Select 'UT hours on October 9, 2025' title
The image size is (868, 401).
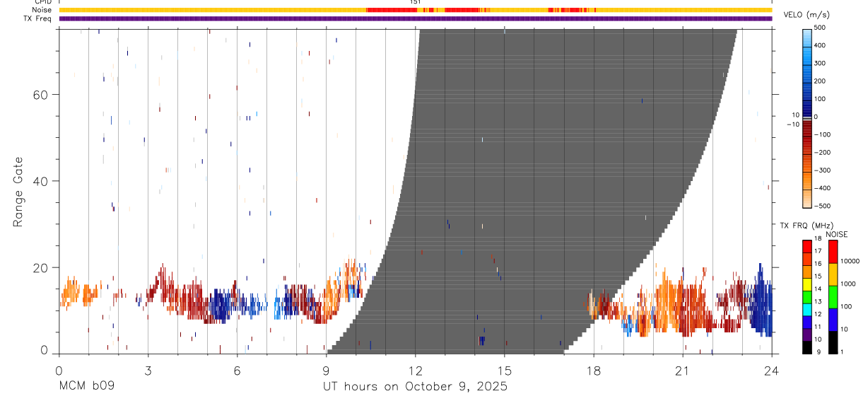click(415, 387)
